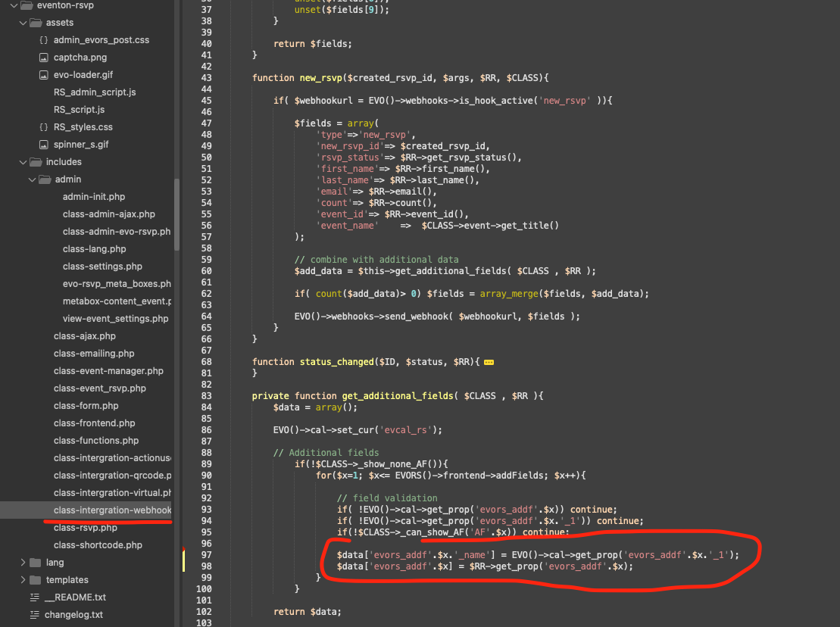
Task: Click line number 43 in gutter
Action: point(206,78)
